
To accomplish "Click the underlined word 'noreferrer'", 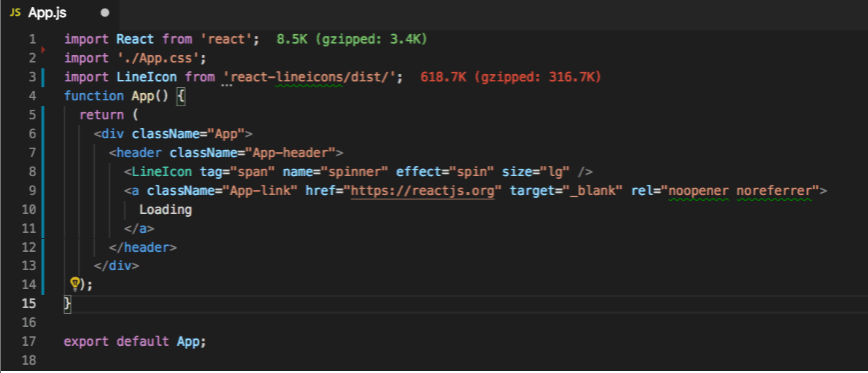I will (x=774, y=191).
